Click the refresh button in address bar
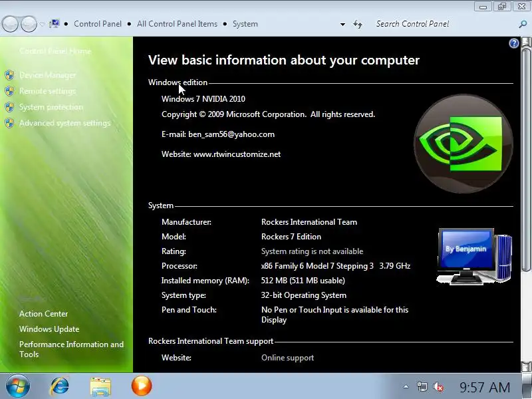Viewport: 532px width, 399px height. pos(358,24)
